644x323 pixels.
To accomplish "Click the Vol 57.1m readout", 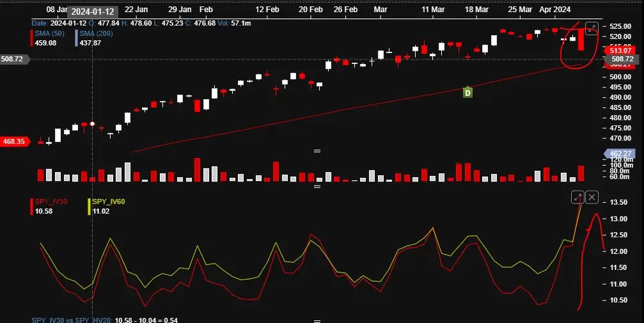I will 234,24.
